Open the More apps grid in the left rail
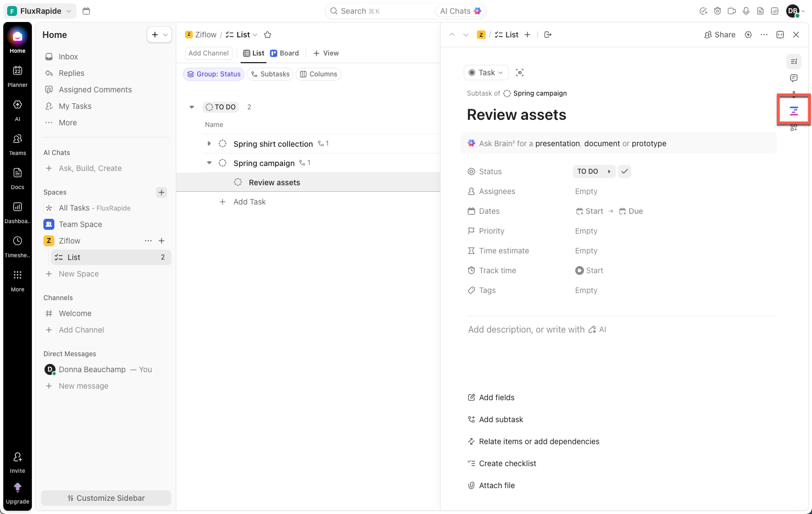Screen dimensions: 812x514 coord(18,280)
